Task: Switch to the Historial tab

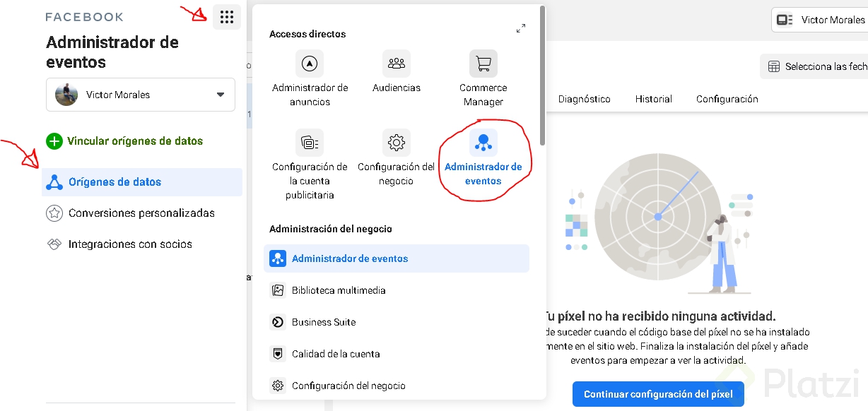Action: 653,99
